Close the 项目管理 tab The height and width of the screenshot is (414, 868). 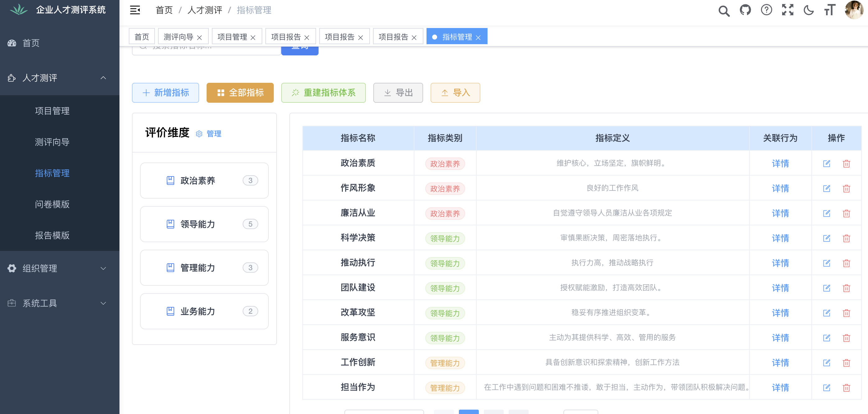[253, 37]
